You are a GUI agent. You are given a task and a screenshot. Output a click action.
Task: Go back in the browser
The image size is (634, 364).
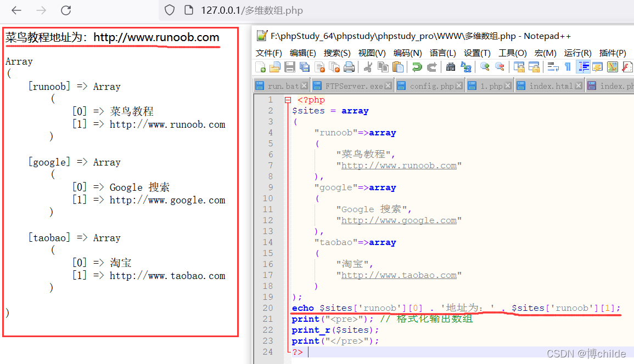coord(16,10)
